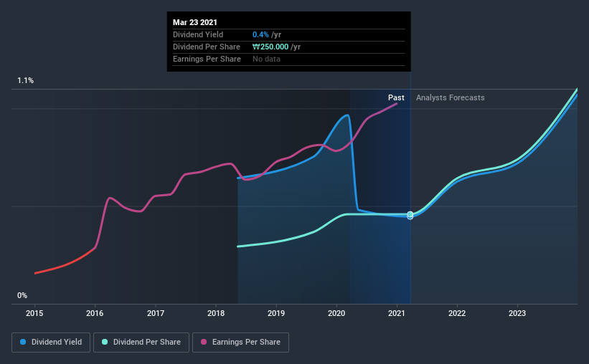The image size is (589, 364).
Task: Toggle the Dividend Yield legend button
Action: pos(51,343)
